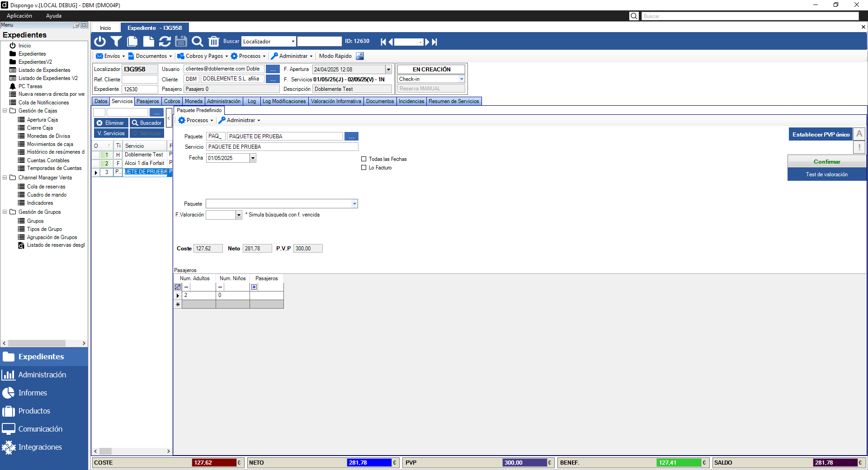Click the Ref. Cliente input field
Image resolution: width=868 pixels, height=470 pixels.
[140, 80]
